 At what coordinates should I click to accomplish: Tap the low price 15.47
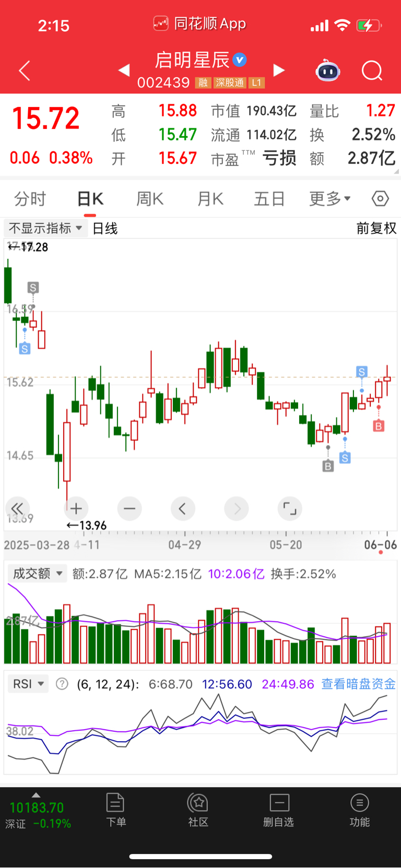tap(178, 135)
